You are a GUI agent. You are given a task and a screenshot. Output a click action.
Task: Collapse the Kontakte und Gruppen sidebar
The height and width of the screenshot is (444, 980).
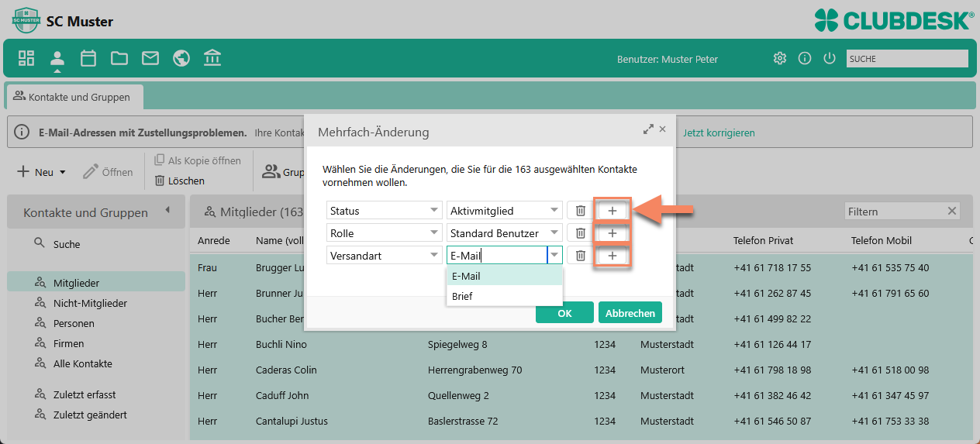tap(167, 211)
